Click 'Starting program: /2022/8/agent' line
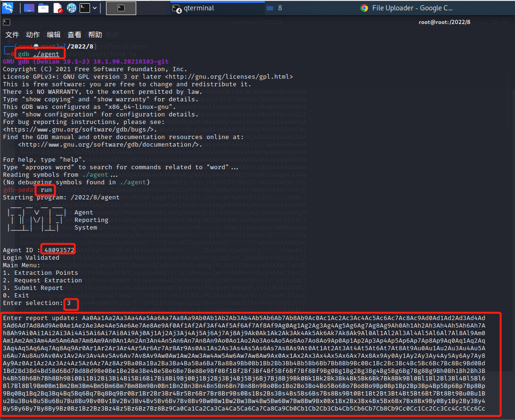This screenshot has width=515, height=420. [x=61, y=198]
